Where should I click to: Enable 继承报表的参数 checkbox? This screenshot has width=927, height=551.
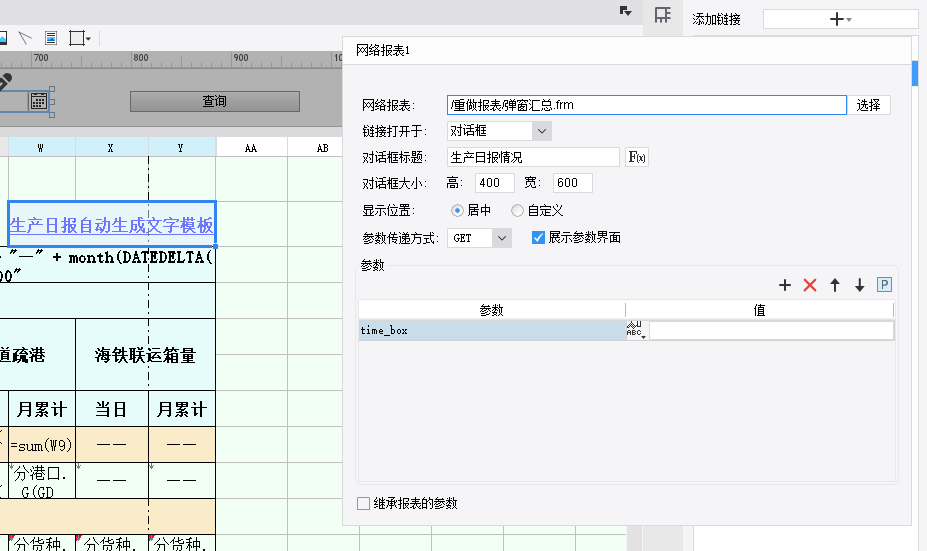(x=364, y=504)
